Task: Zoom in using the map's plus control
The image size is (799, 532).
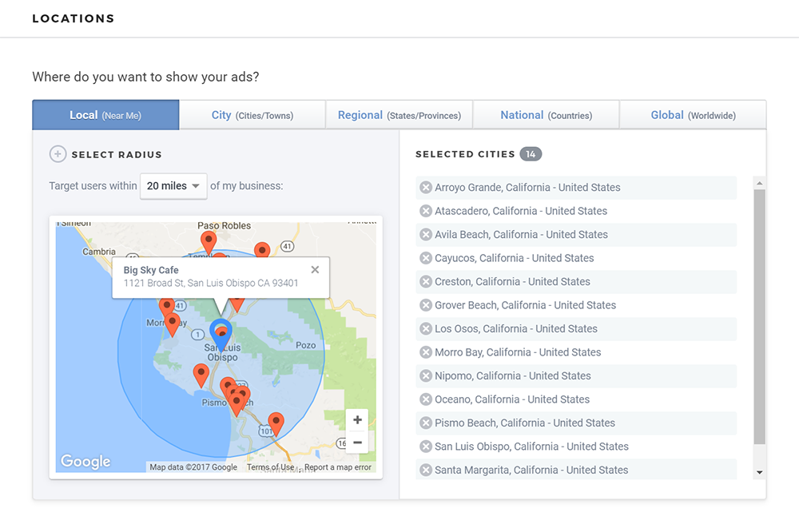Action: click(357, 419)
